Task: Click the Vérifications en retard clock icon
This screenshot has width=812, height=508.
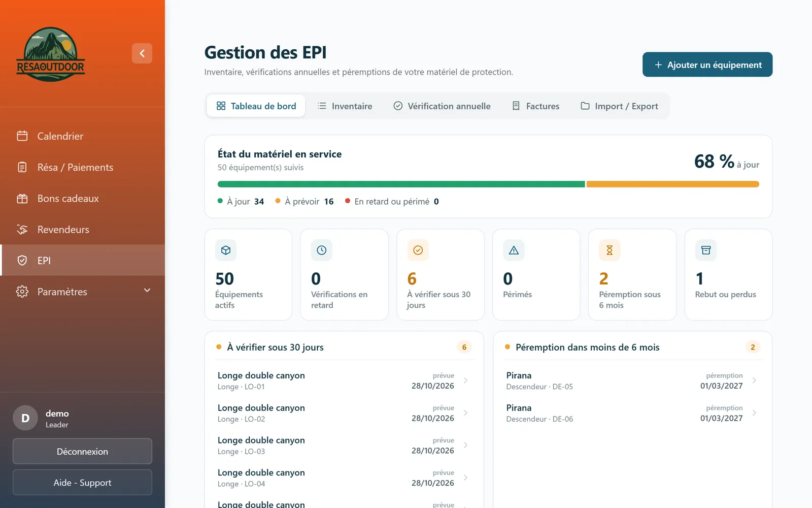Action: (x=322, y=250)
